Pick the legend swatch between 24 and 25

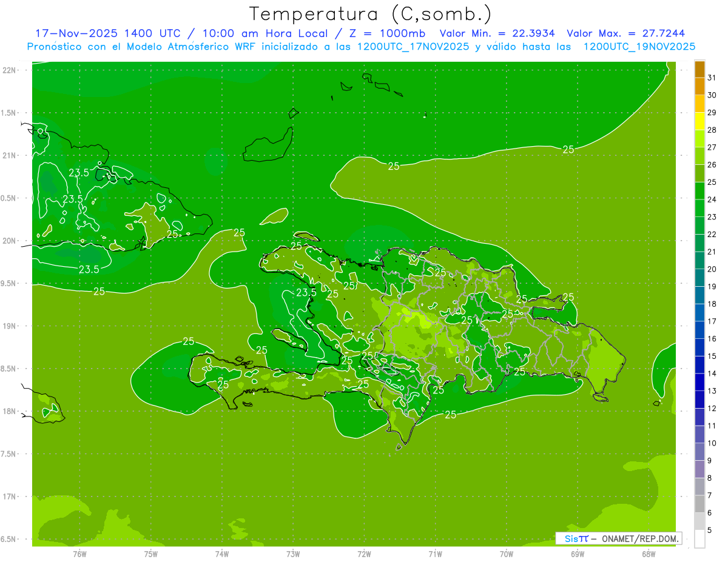coord(699,191)
